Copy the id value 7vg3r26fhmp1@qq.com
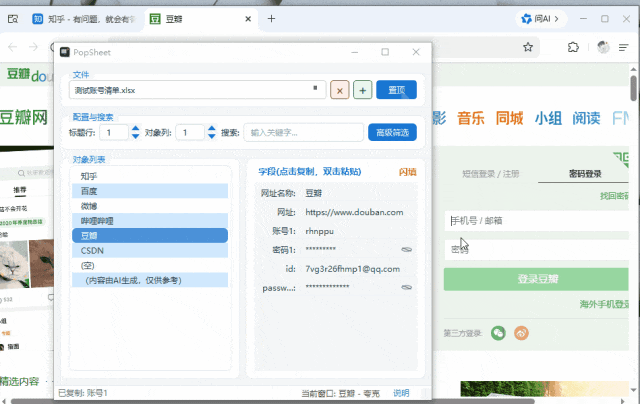The image size is (640, 404). click(x=352, y=269)
